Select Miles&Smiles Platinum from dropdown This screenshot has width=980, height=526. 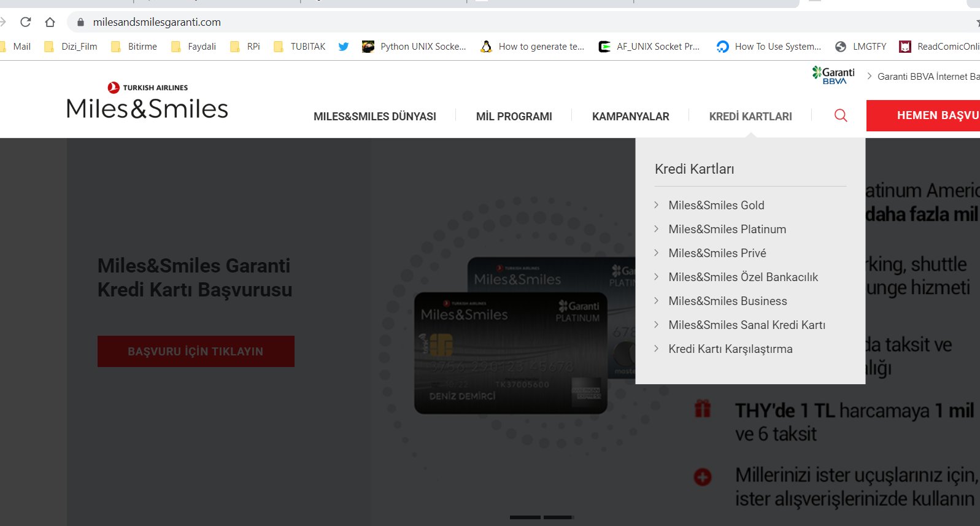click(x=727, y=229)
